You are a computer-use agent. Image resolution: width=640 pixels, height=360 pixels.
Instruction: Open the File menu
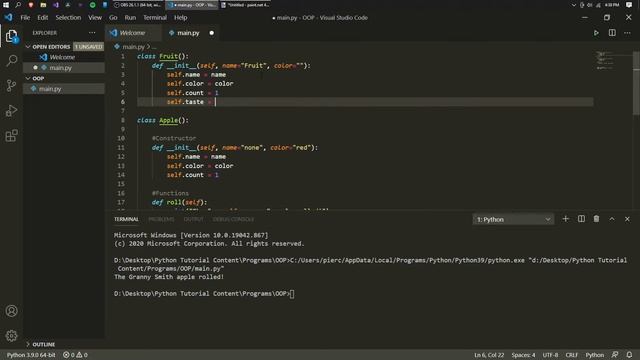coord(25,18)
